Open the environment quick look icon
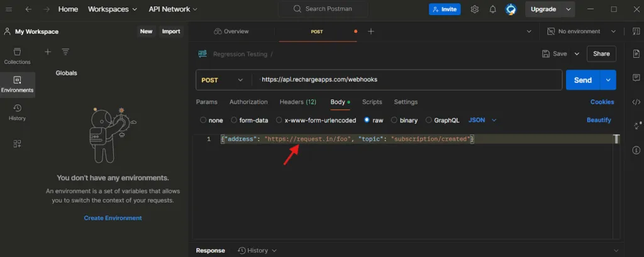Viewport: 644px width, 257px height. (x=636, y=31)
